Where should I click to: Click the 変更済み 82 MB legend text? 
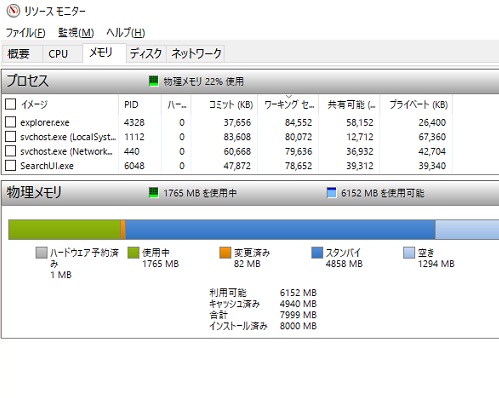[252, 258]
